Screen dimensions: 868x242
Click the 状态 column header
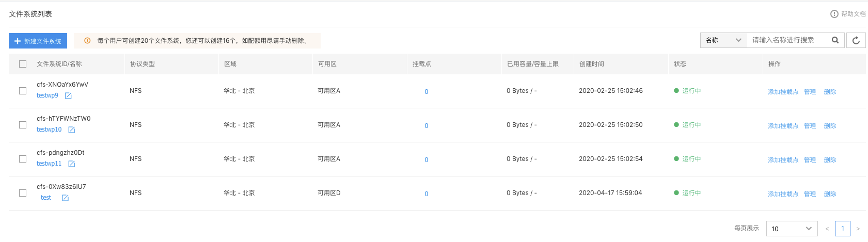coord(680,64)
